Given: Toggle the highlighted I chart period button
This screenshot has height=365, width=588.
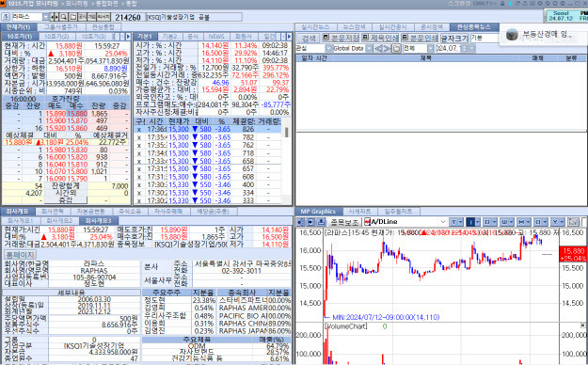Looking at the screenshot, I should (472, 222).
